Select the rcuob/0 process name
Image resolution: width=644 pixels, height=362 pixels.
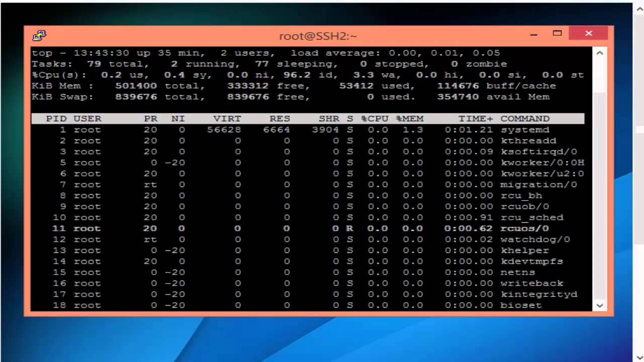tap(525, 207)
